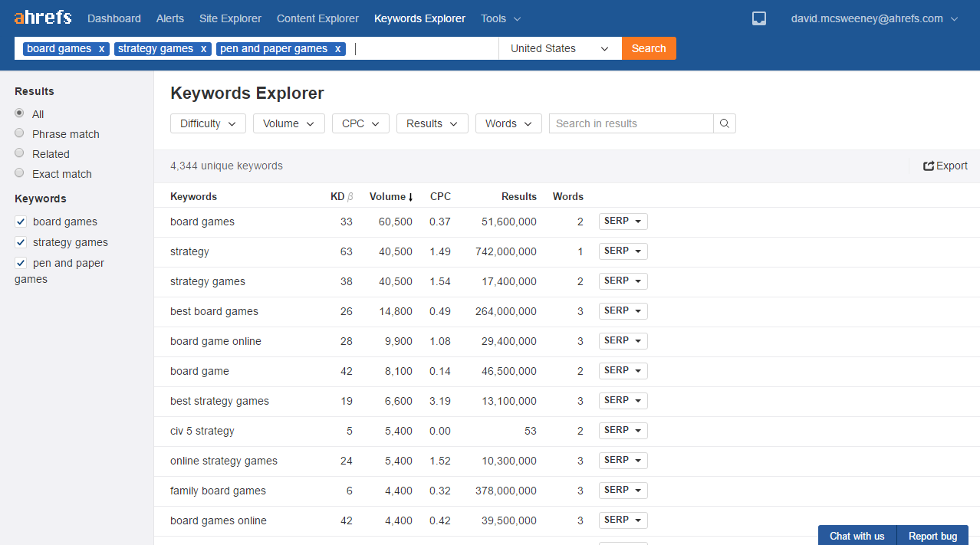Click the beta symbol next to KD

pyautogui.click(x=352, y=196)
